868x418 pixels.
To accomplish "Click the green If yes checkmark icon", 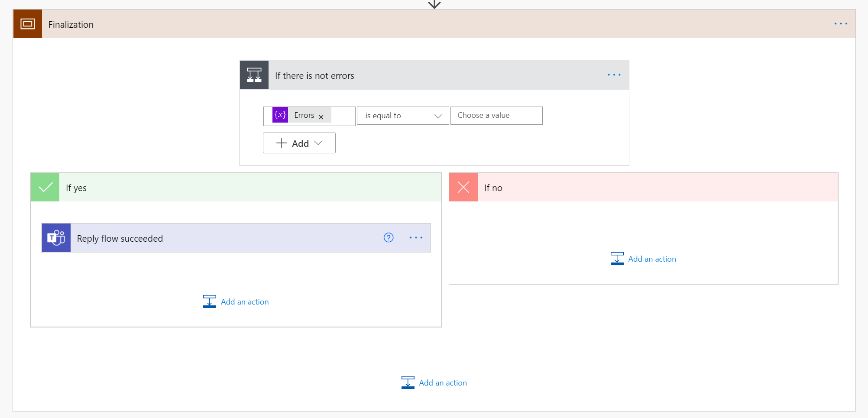I will (x=45, y=187).
